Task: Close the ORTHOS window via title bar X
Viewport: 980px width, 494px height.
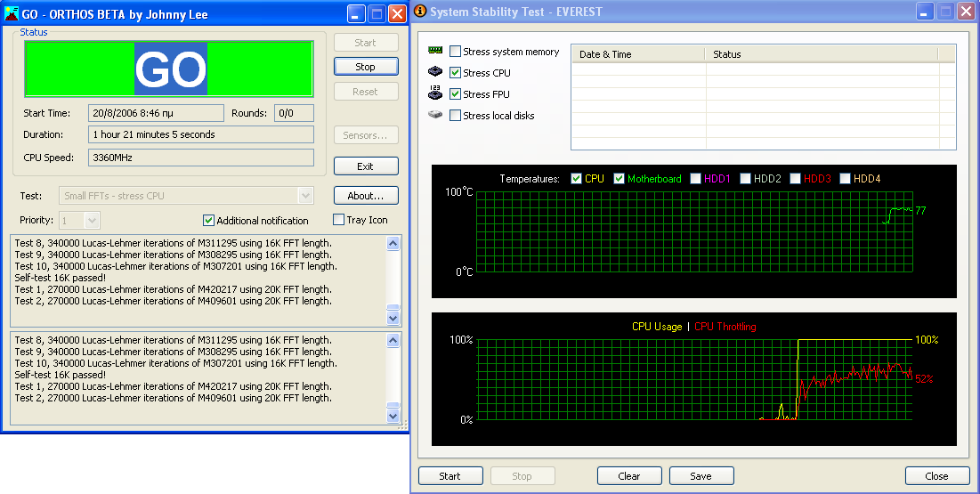Action: pyautogui.click(x=398, y=13)
